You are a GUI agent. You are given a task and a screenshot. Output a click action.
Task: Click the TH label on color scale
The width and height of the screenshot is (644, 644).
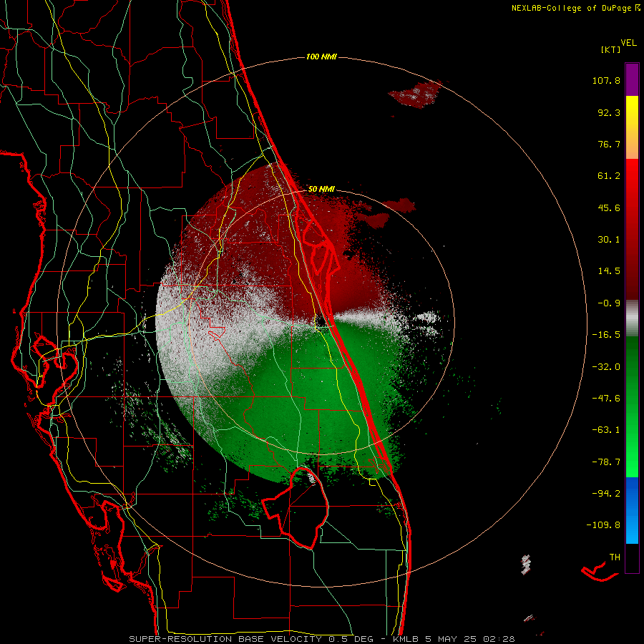[615, 557]
